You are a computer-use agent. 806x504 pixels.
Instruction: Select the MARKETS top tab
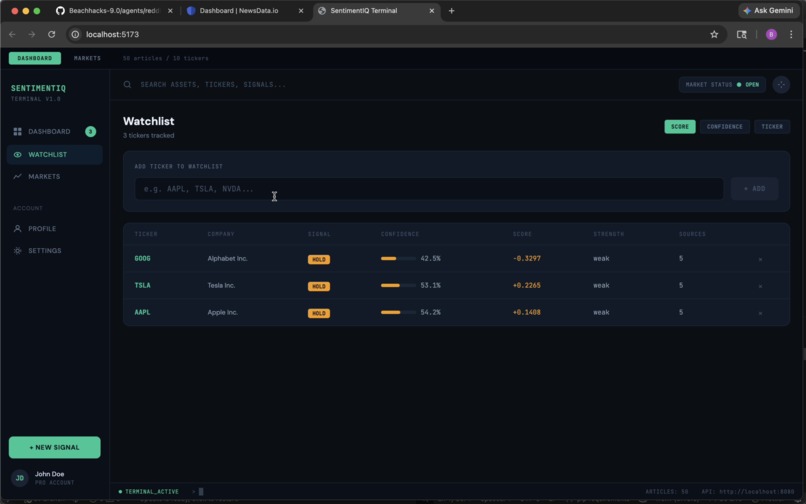(87, 58)
